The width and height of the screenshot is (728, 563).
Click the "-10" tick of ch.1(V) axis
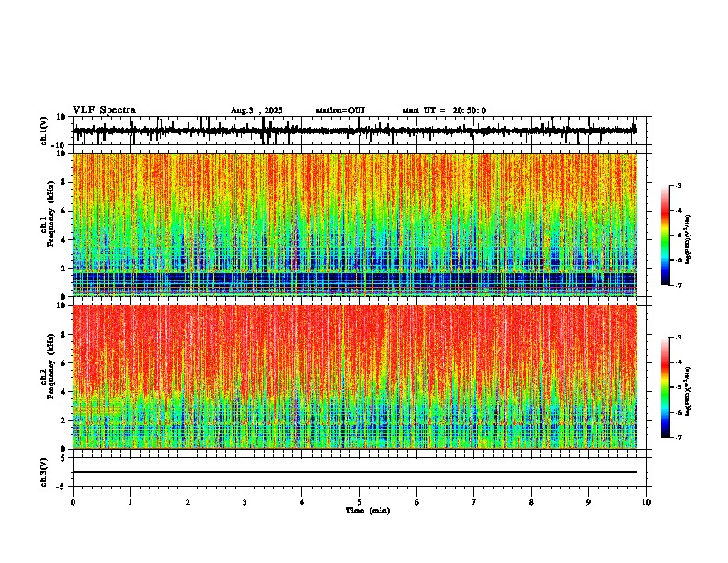pos(60,145)
